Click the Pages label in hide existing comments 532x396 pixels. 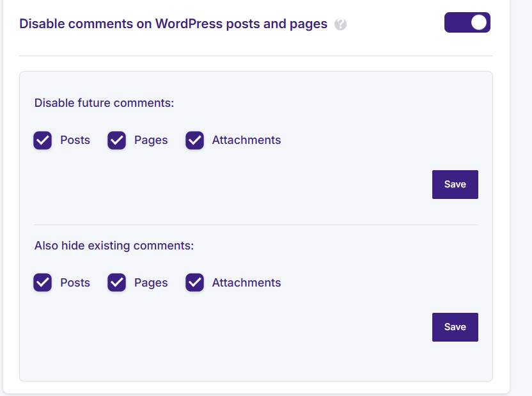[x=151, y=283]
